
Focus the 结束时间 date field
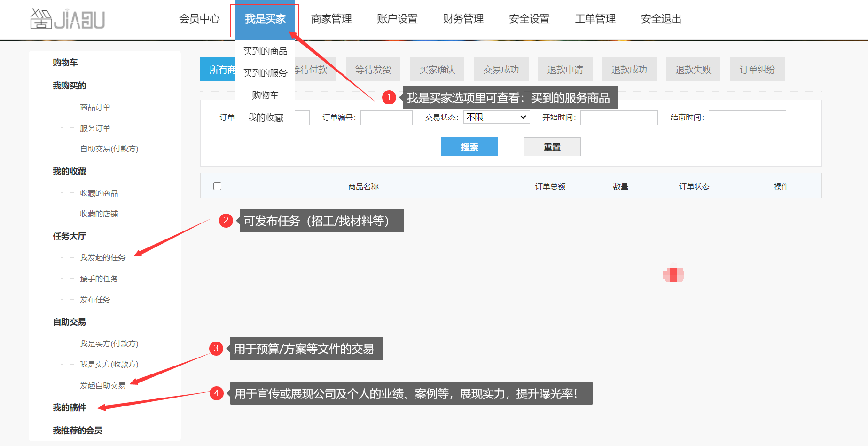click(747, 118)
